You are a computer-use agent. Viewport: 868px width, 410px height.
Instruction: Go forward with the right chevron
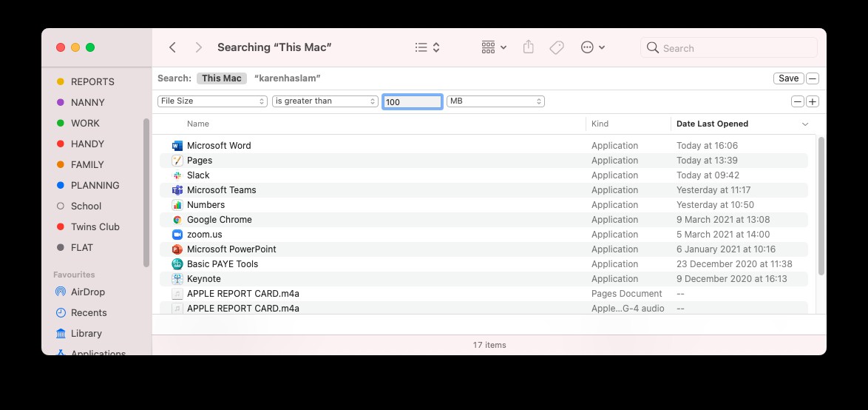(x=199, y=47)
